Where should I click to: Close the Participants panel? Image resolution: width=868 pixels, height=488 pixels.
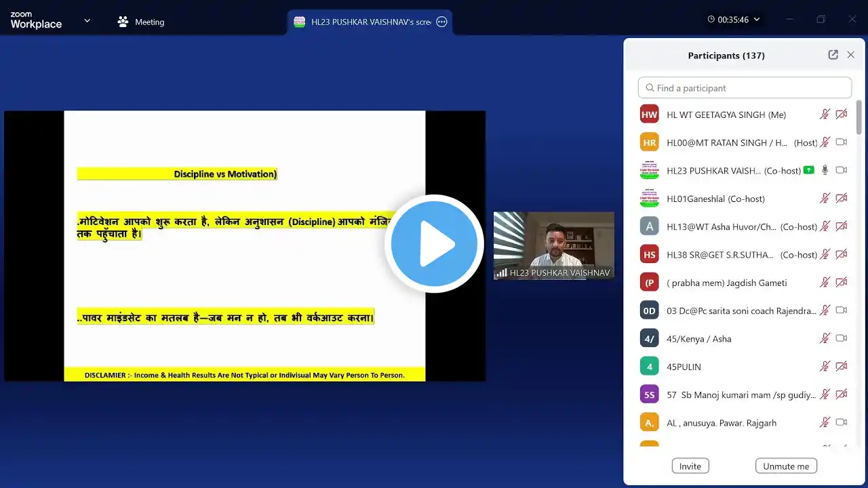click(850, 55)
